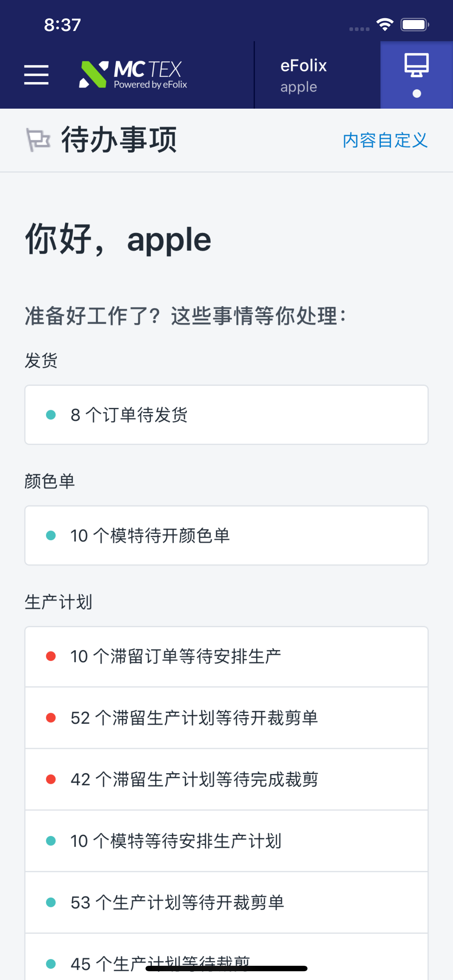This screenshot has width=453, height=980.
Task: Tap the MC TEX logo
Action: (133, 75)
